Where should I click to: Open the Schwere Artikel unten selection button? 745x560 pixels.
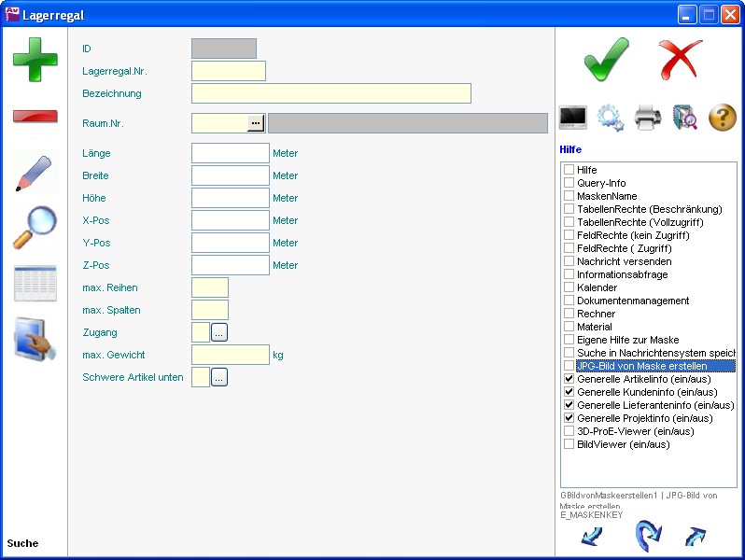219,378
